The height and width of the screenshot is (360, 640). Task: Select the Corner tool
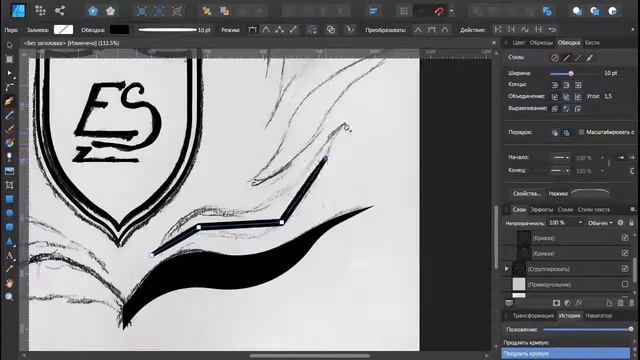tap(9, 87)
